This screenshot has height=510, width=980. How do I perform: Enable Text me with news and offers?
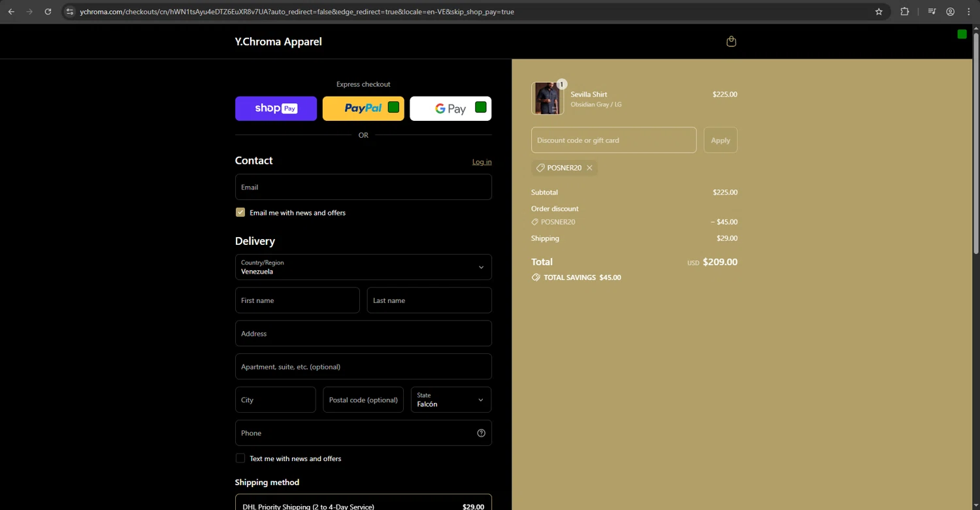[240, 458]
